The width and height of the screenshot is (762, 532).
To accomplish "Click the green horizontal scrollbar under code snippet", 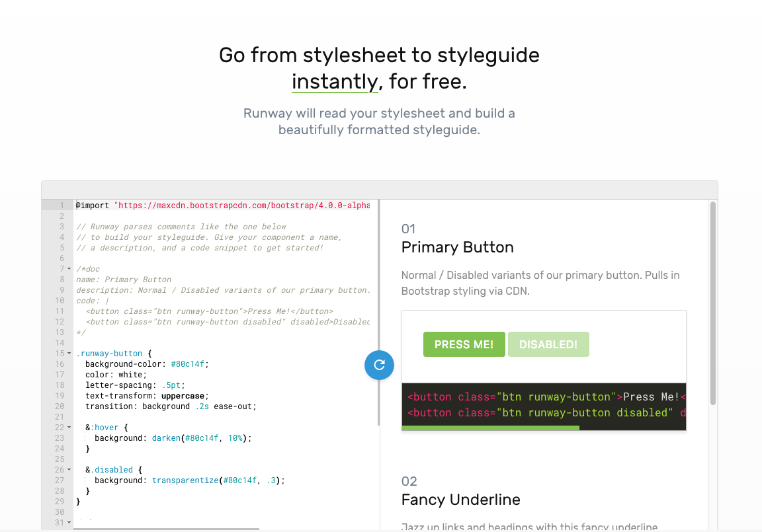I will click(490, 428).
